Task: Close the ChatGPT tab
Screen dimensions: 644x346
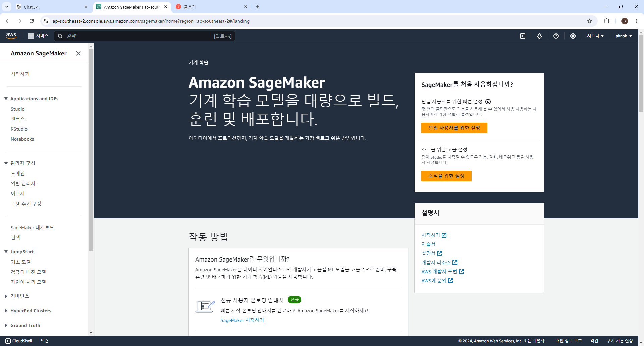Action: [86, 7]
